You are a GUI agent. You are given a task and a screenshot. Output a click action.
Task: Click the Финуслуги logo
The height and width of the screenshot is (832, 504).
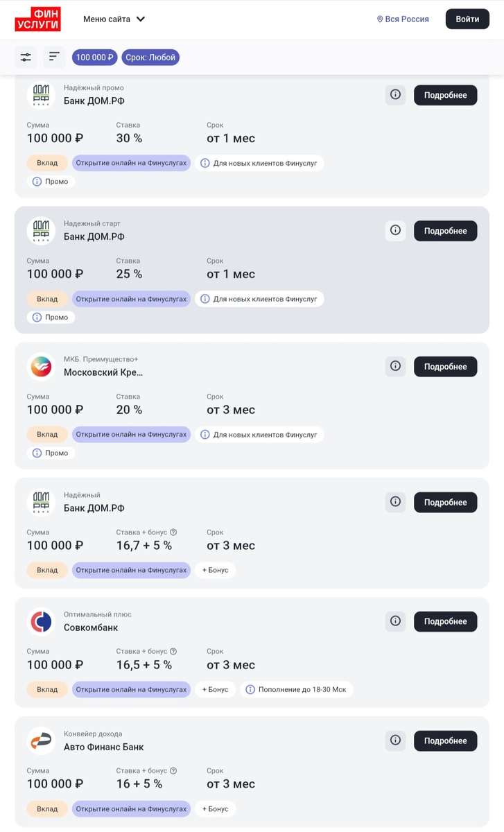tap(37, 19)
